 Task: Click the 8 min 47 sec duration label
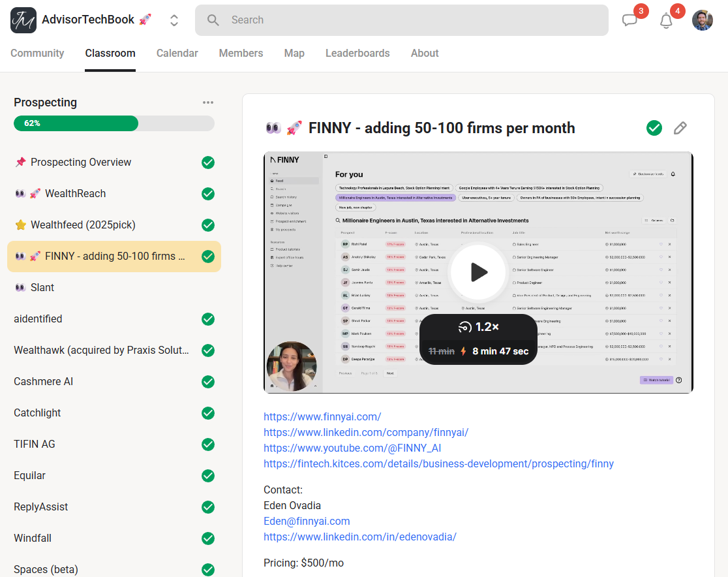click(500, 352)
